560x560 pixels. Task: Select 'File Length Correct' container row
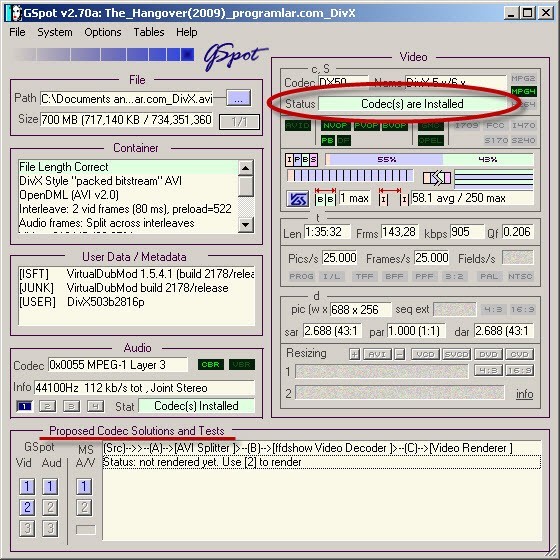128,167
